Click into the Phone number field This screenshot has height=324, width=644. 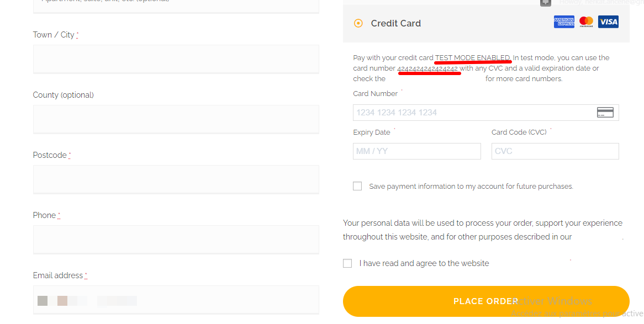tap(176, 239)
